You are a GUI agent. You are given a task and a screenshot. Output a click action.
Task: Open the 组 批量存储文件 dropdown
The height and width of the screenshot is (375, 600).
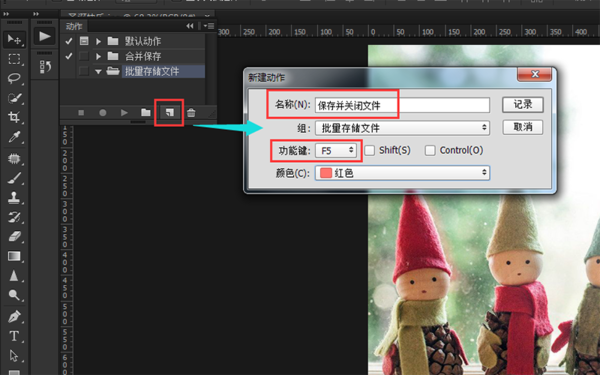[402, 128]
